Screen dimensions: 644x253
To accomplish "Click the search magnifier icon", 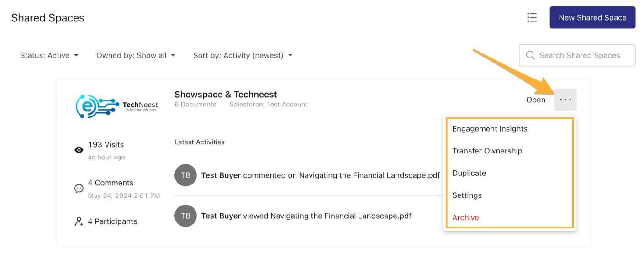I will [530, 55].
